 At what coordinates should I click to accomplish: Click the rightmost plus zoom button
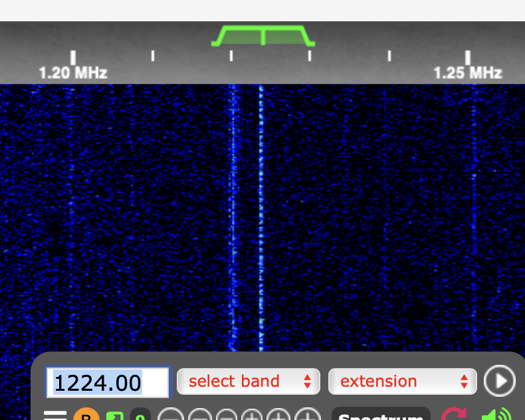pyautogui.click(x=307, y=417)
